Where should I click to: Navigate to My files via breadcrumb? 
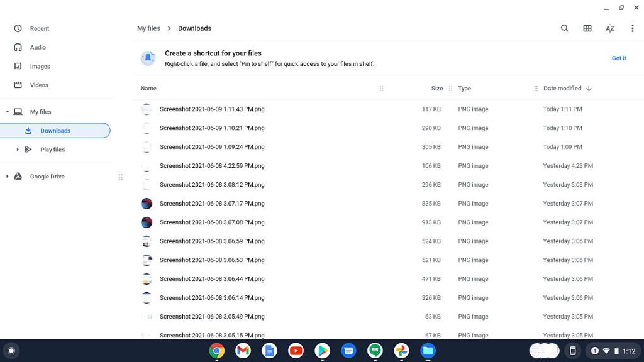coord(148,28)
